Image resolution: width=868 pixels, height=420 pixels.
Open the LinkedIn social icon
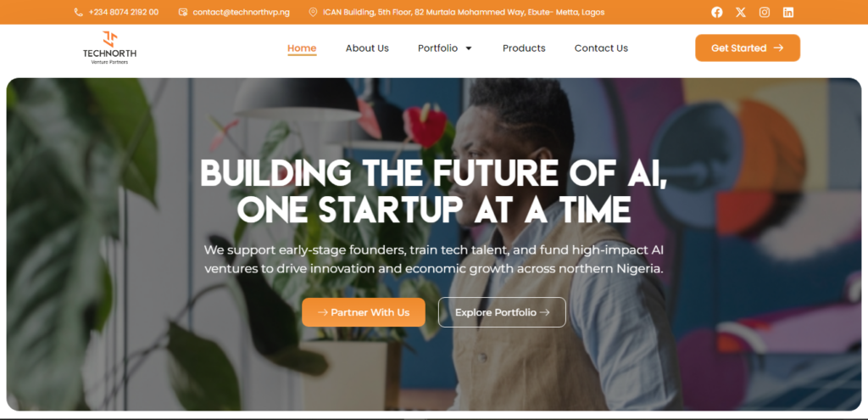(788, 12)
